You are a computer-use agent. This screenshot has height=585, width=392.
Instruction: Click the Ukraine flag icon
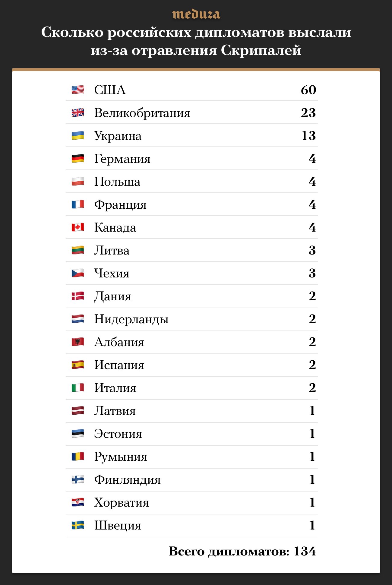78,135
